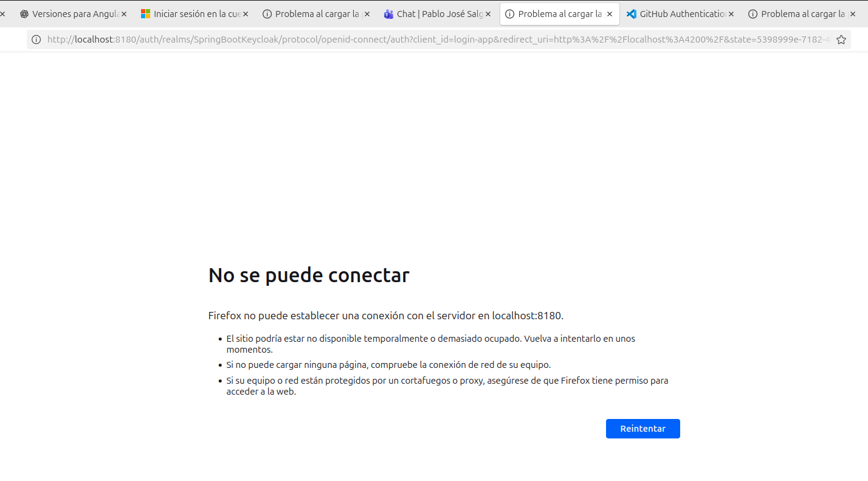Click the VS Code icon on GitHub Authentication tab
Screen dimensions: 868x481
pyautogui.click(x=632, y=14)
